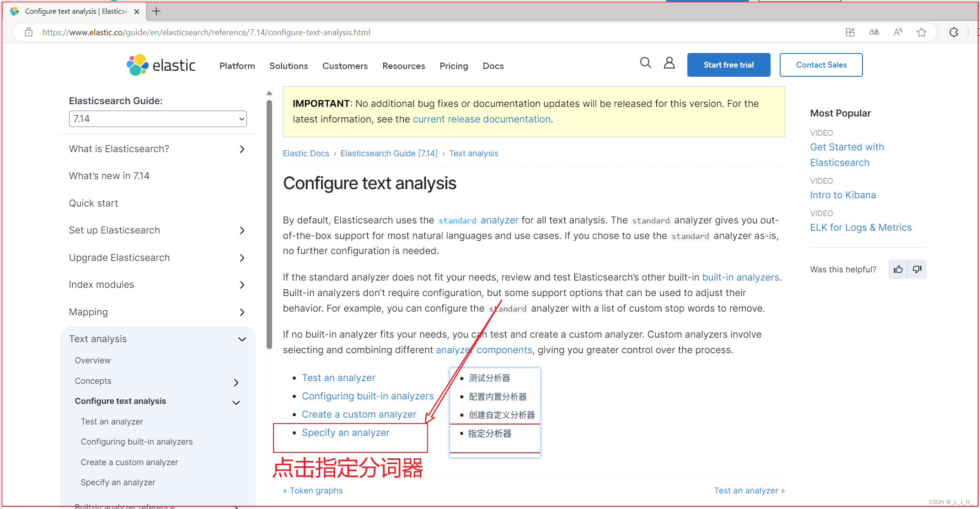Click the thumbs down icon
Image resolution: width=980 pixels, height=509 pixels.
pyautogui.click(x=917, y=269)
